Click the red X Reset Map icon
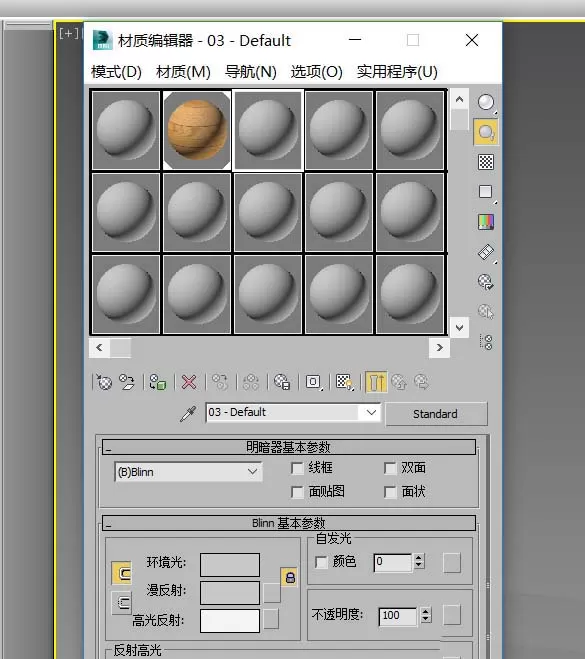This screenshot has height=659, width=585. 189,382
